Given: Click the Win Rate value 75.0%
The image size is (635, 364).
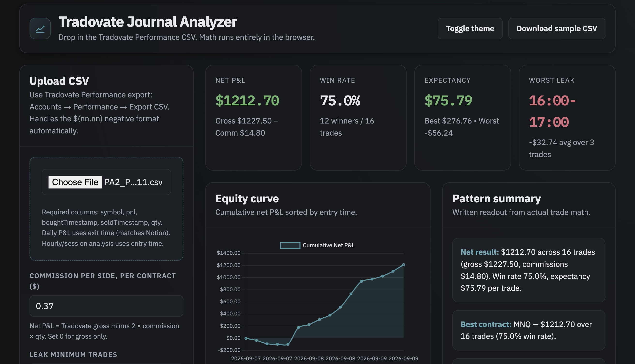Looking at the screenshot, I should coord(340,101).
